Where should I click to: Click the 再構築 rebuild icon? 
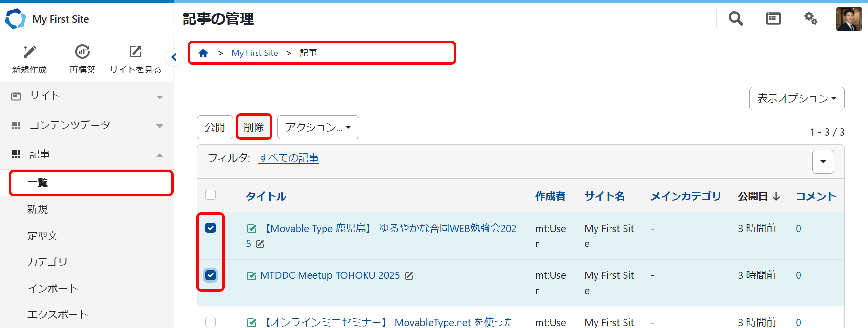point(82,52)
